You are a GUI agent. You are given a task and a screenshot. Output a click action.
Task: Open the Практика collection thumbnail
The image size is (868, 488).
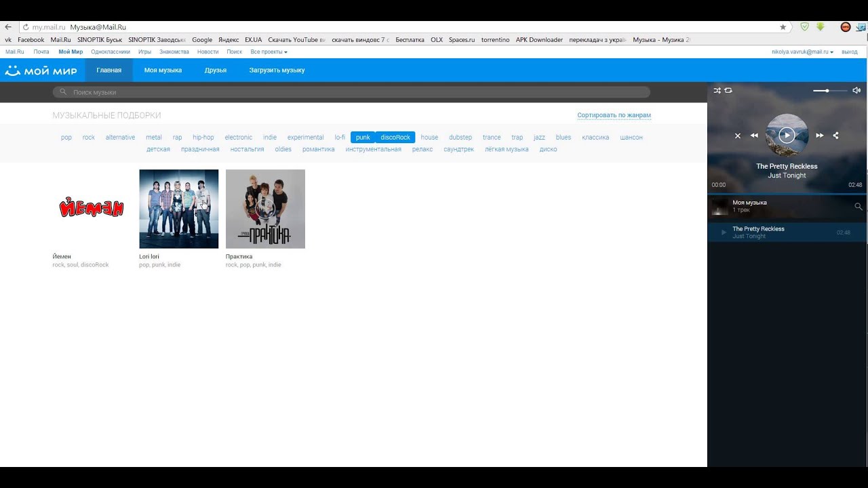tap(265, 209)
